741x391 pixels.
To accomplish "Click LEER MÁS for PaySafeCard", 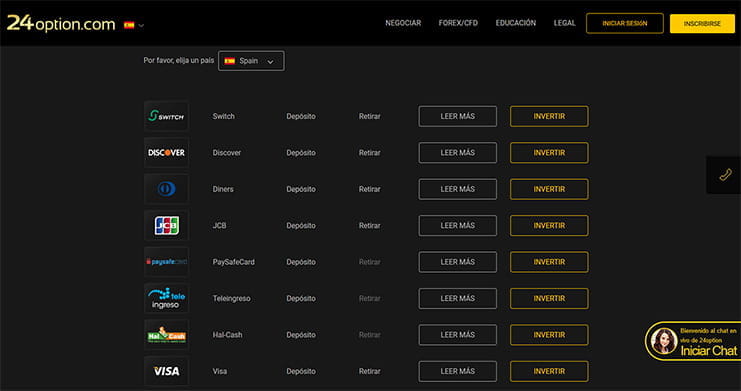I will click(x=457, y=262).
